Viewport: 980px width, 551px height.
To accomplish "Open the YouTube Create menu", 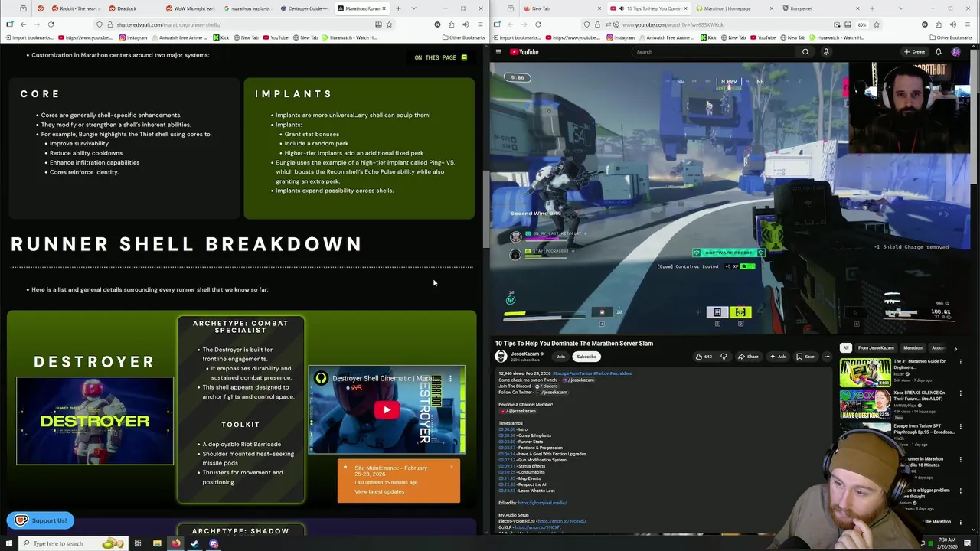I will click(914, 52).
